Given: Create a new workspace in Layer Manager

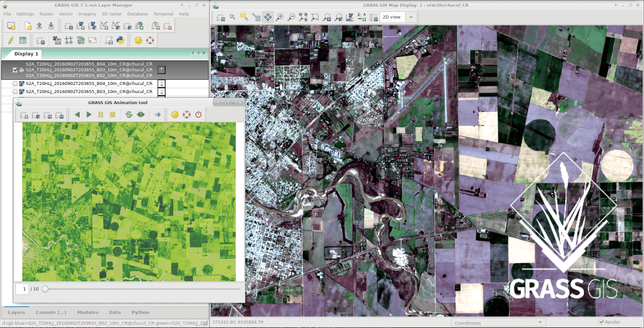Looking at the screenshot, I should [x=28, y=26].
